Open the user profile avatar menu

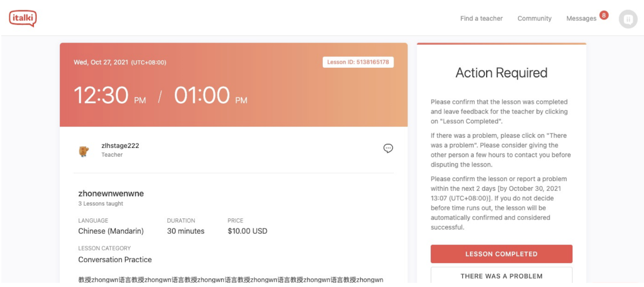point(628,19)
